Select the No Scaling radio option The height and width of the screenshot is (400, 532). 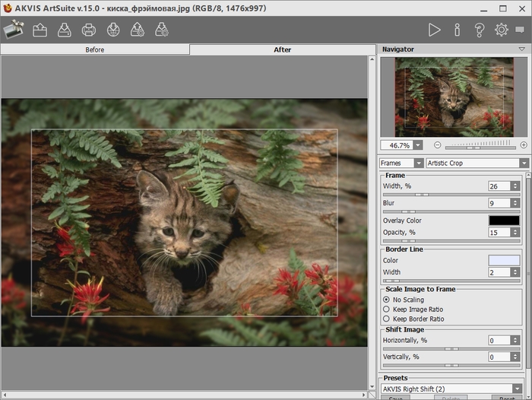point(386,300)
